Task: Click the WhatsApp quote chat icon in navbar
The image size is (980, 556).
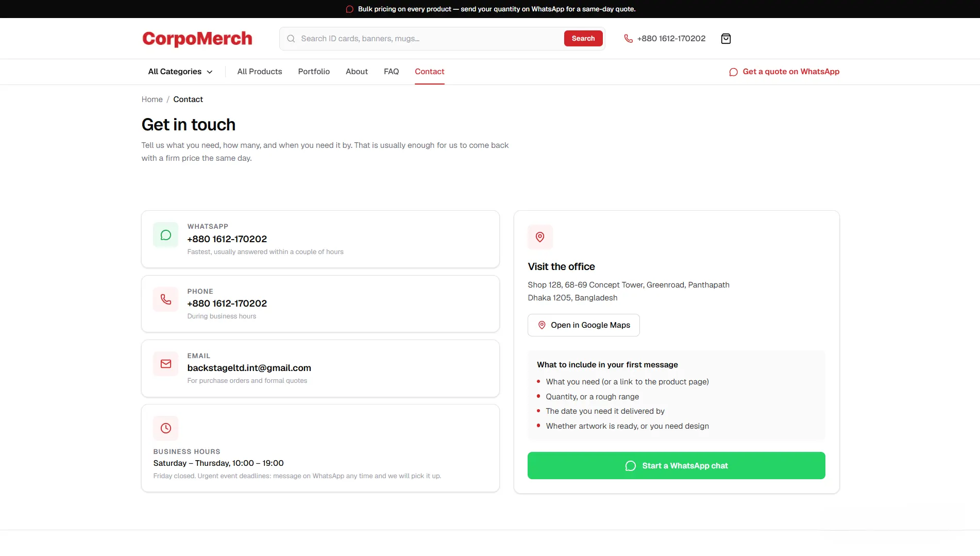Action: coord(733,72)
